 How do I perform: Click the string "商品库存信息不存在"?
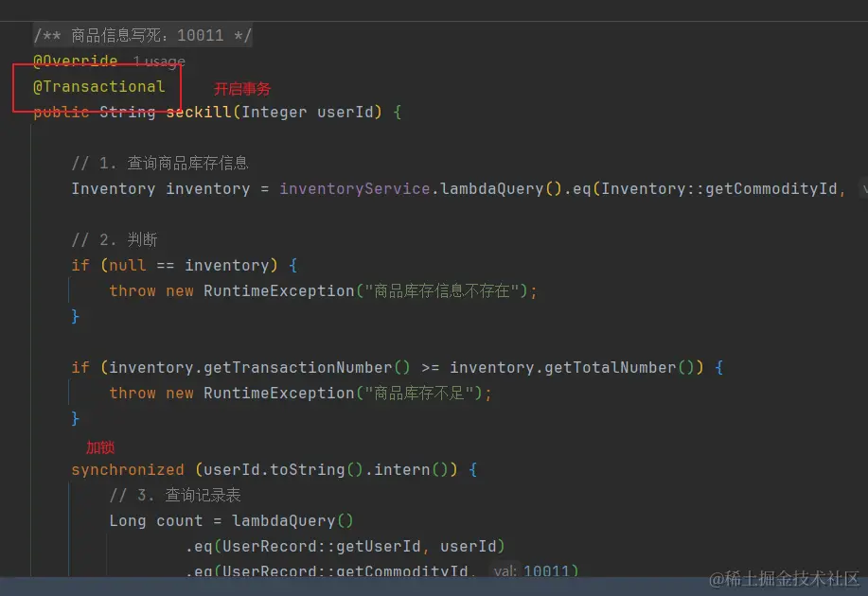[441, 290]
